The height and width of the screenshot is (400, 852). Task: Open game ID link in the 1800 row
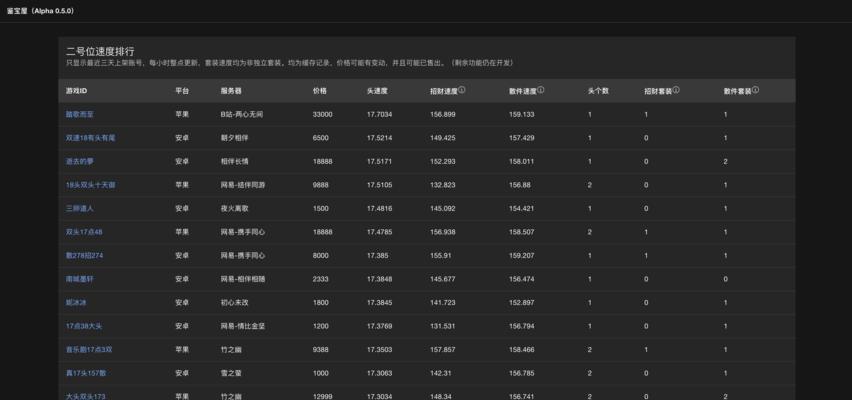coord(76,302)
